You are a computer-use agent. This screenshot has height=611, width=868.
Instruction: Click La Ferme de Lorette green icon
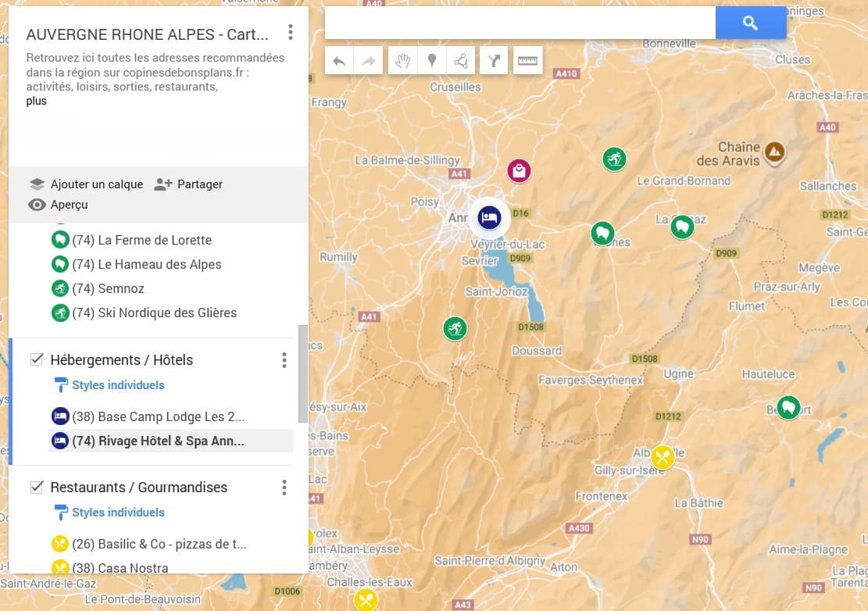(60, 240)
